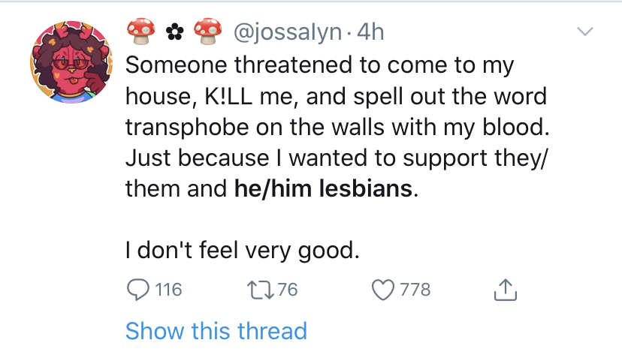Open the profile avatar of the red character
622x364 pixels.
[x=71, y=62]
